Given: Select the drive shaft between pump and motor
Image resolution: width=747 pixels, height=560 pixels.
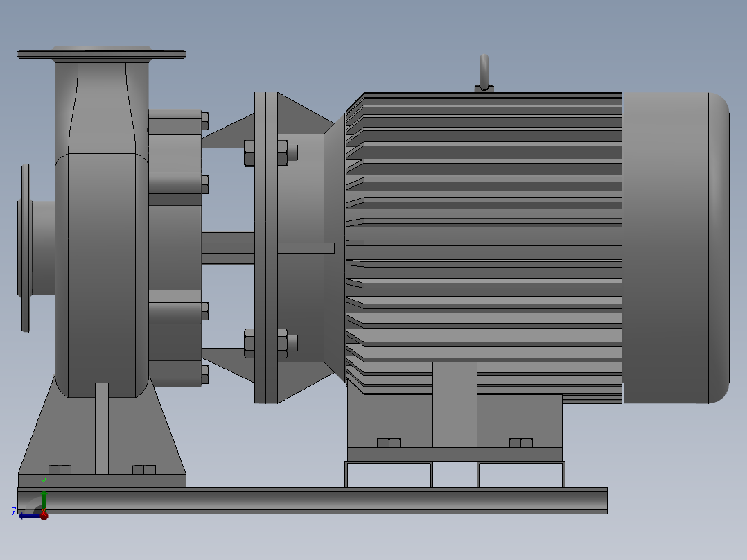Looking at the screenshot, I should [x=228, y=248].
